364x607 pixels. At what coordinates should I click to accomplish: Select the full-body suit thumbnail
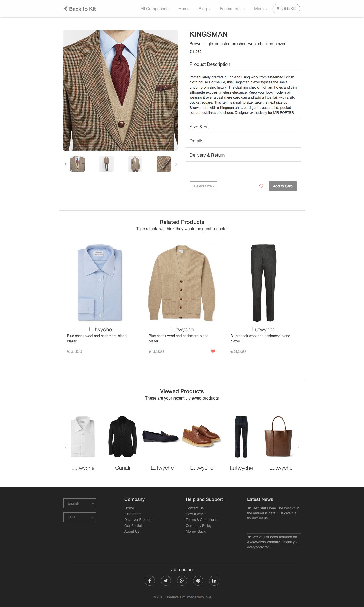(x=106, y=164)
